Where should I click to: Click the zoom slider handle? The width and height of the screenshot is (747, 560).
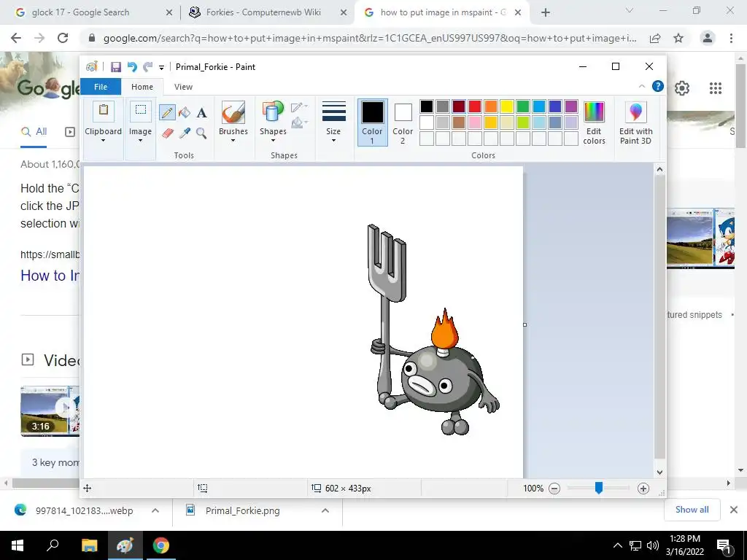pyautogui.click(x=599, y=488)
